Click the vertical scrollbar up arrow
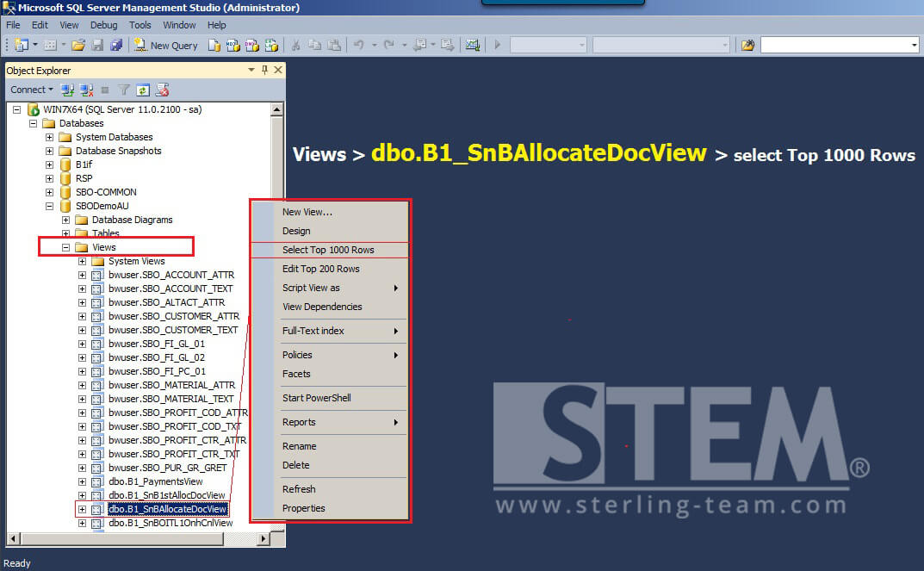924x571 pixels. (x=277, y=109)
